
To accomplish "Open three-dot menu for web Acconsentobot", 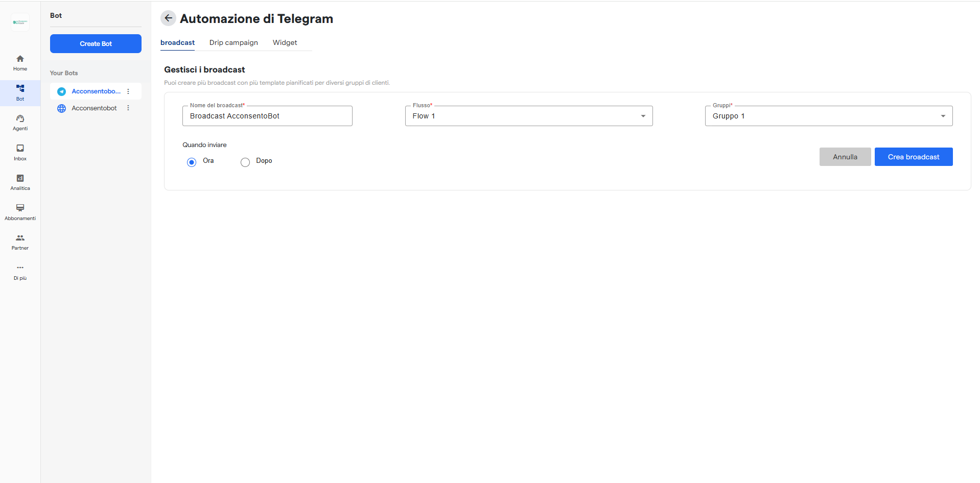I will click(128, 108).
